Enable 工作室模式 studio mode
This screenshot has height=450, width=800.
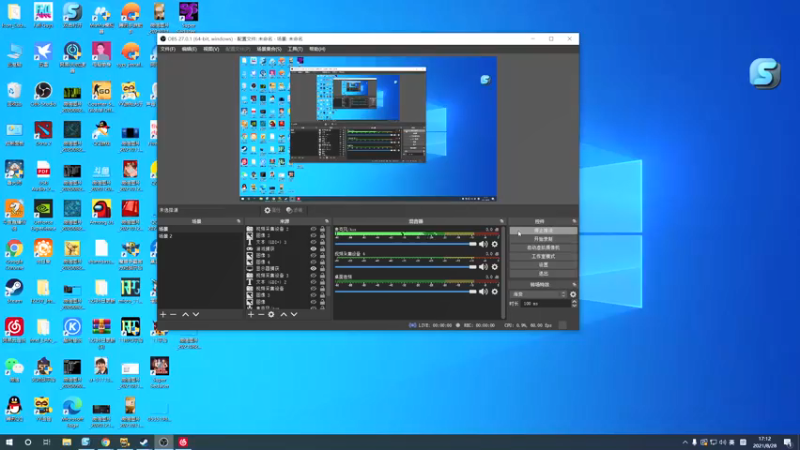click(x=543, y=257)
